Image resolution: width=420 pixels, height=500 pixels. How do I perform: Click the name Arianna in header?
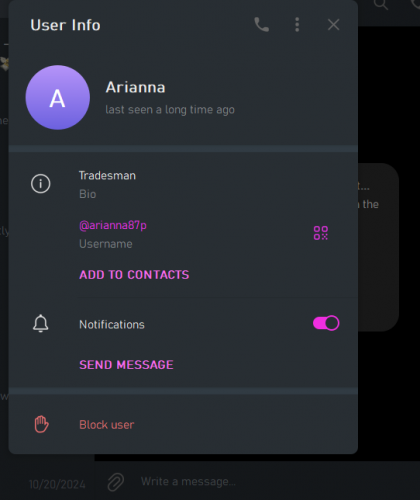(135, 88)
